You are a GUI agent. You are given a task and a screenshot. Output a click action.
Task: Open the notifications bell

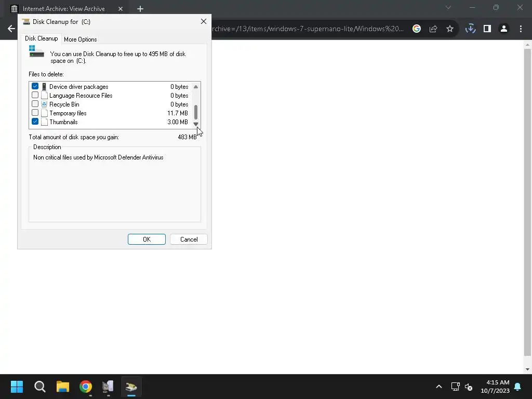point(518,387)
